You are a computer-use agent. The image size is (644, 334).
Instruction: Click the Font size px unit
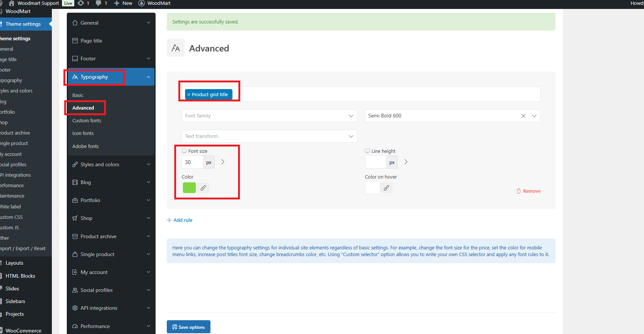pos(209,162)
